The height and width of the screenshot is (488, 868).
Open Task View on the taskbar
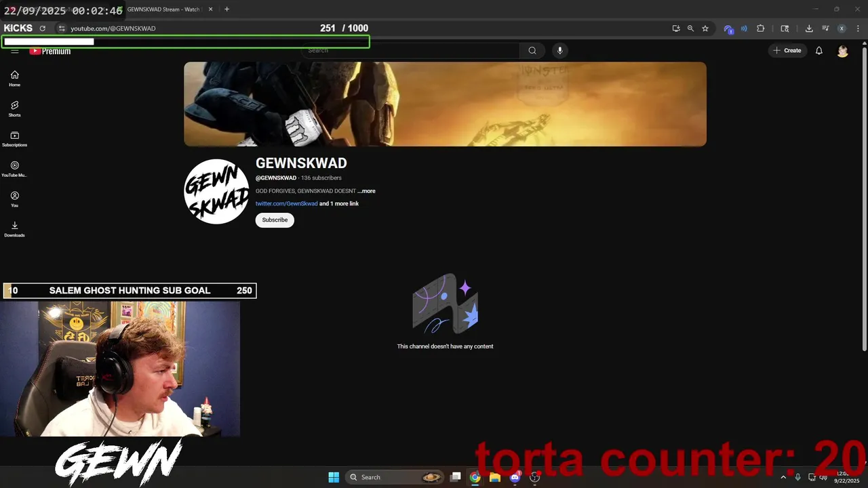coord(456,477)
